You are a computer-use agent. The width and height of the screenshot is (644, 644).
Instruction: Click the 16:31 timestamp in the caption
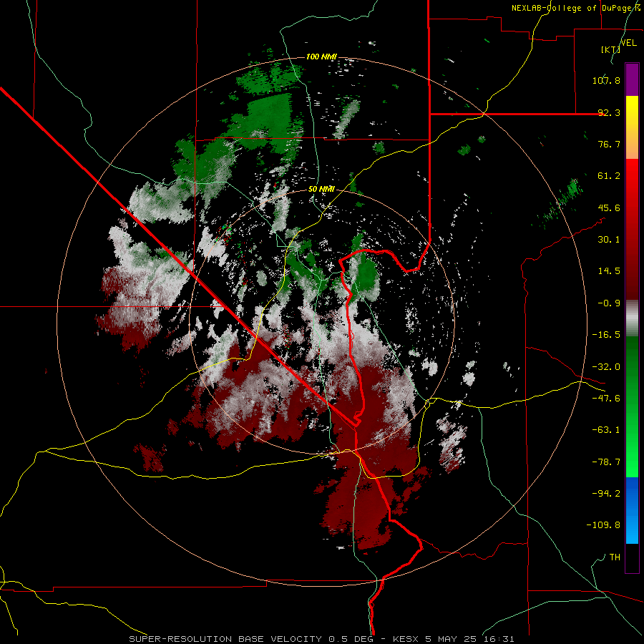pyautogui.click(x=500, y=639)
